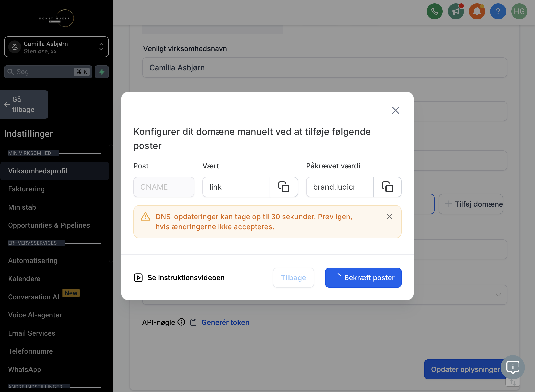535x392 pixels.
Task: Click the green lightning quick actions icon
Action: pos(102,72)
